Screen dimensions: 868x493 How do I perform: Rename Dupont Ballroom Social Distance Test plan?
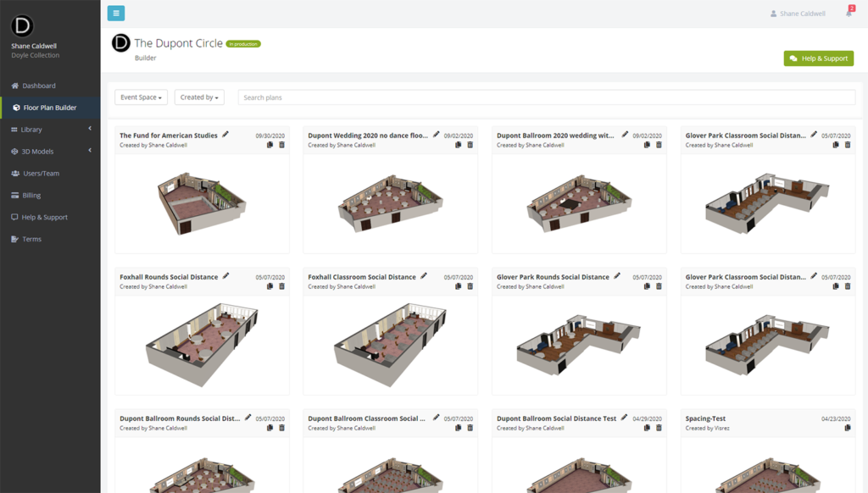(x=624, y=418)
